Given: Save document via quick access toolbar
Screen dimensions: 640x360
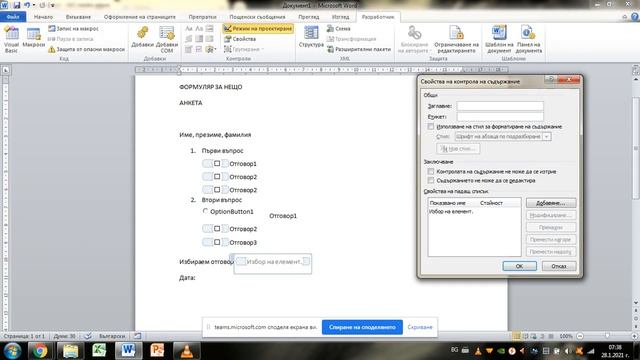Looking at the screenshot, I should [16, 5].
